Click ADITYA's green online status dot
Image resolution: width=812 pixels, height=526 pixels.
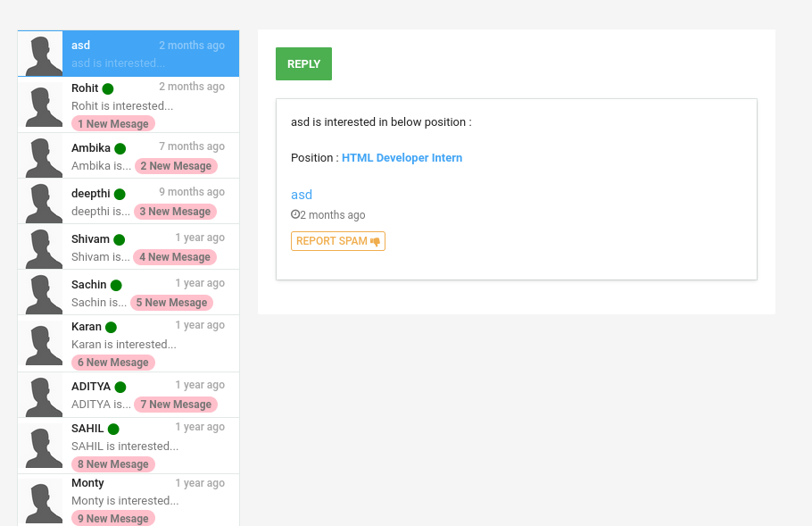(120, 387)
